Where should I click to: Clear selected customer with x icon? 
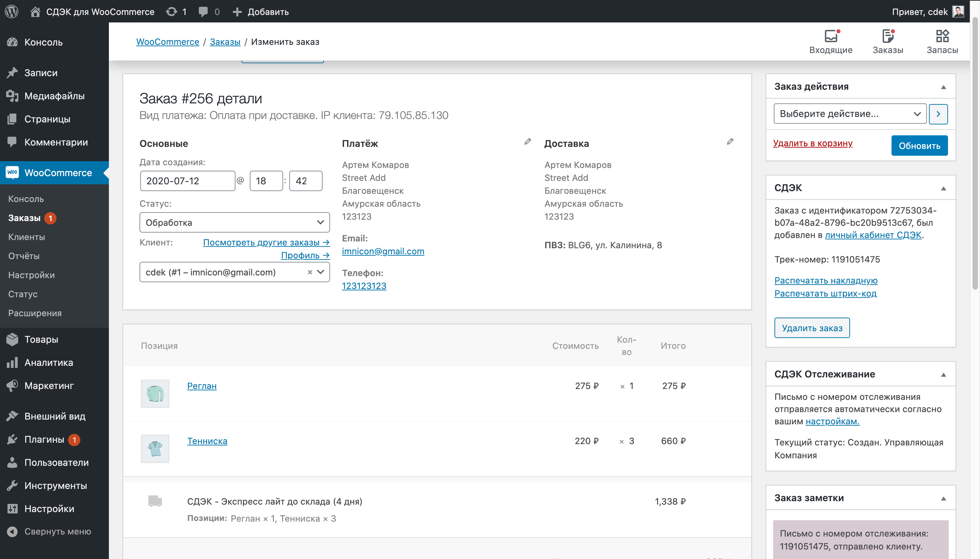[x=310, y=272]
